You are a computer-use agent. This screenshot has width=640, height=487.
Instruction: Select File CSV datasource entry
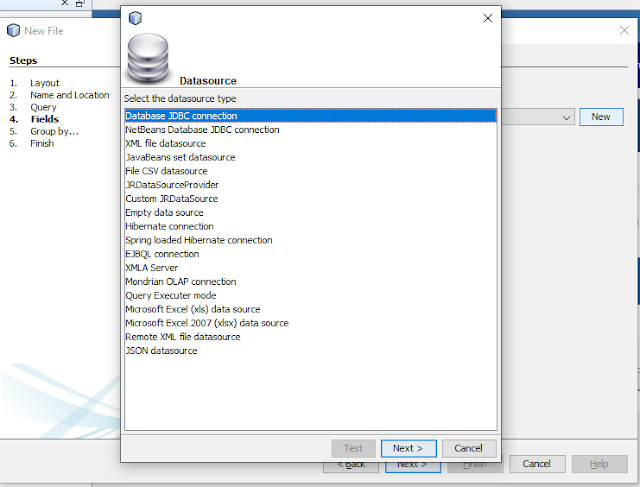311,171
